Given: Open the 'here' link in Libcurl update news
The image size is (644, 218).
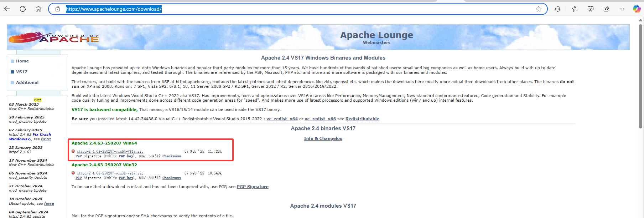Looking at the screenshot, I should (49, 203).
